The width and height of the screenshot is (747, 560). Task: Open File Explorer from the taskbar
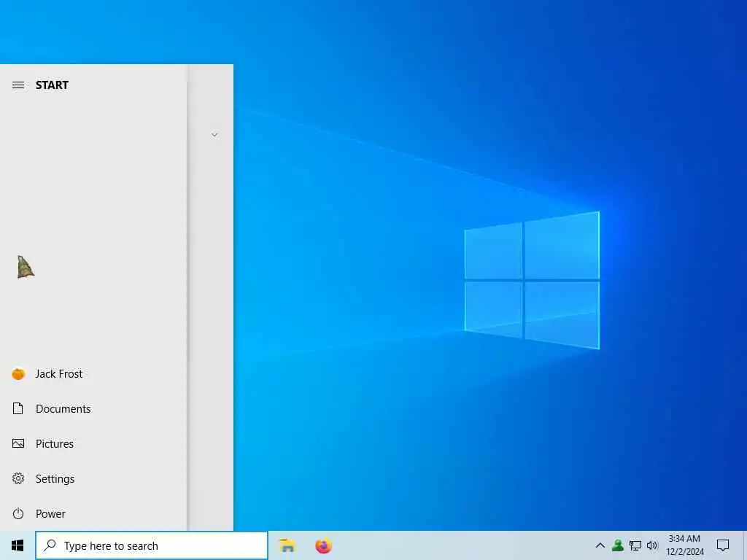[x=287, y=545]
